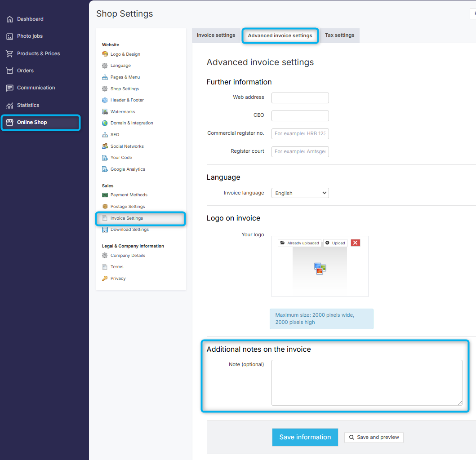The height and width of the screenshot is (460, 476).
Task: Click the Company Details gear icon
Action: pyautogui.click(x=105, y=256)
